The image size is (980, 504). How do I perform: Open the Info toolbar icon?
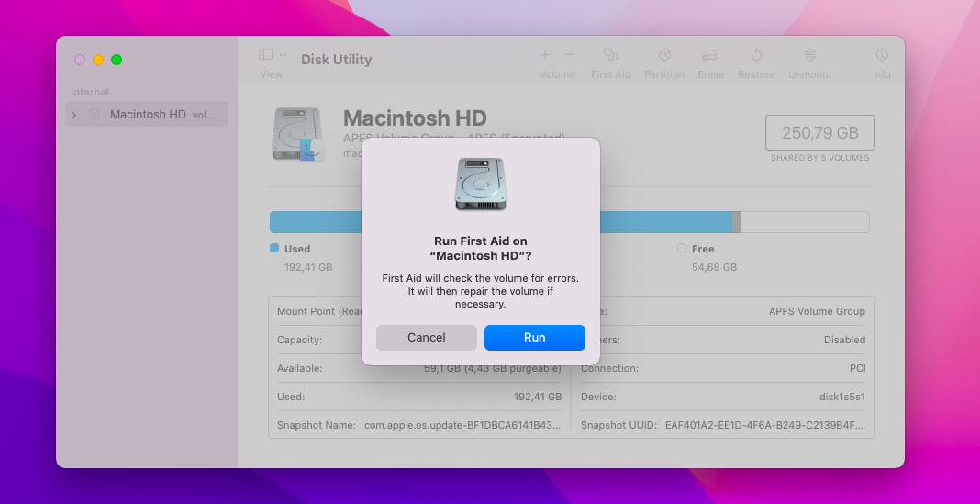tap(882, 55)
